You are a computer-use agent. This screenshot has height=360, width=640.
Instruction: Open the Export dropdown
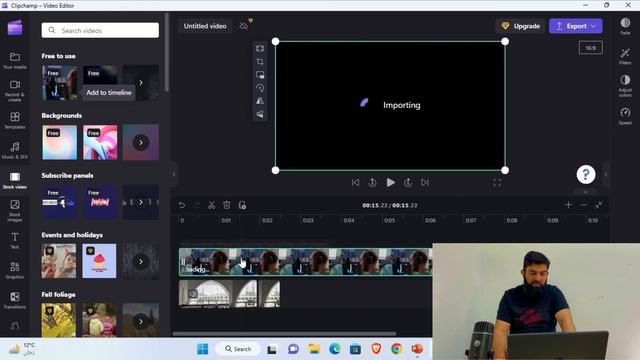576,26
